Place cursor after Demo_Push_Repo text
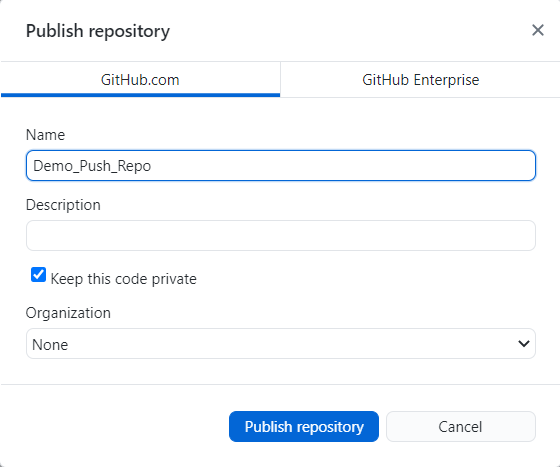Screen dimensions: 560x467 click(153, 166)
